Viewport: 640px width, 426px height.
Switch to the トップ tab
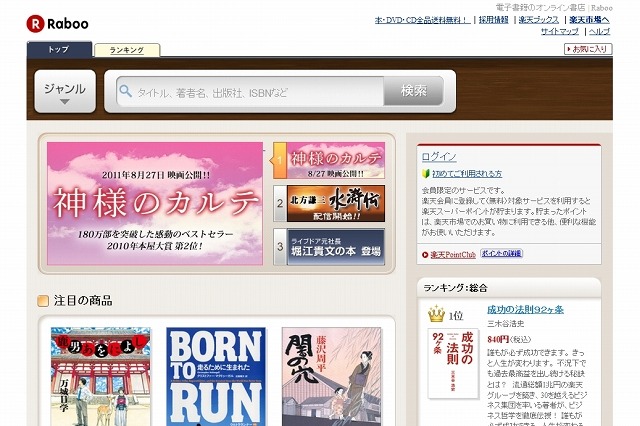point(59,49)
